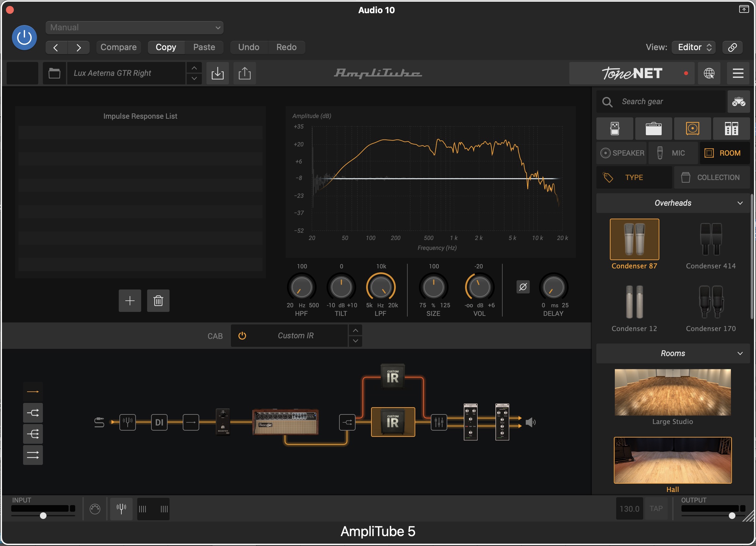Image resolution: width=756 pixels, height=546 pixels.
Task: Switch to the MIC tab
Action: point(673,153)
